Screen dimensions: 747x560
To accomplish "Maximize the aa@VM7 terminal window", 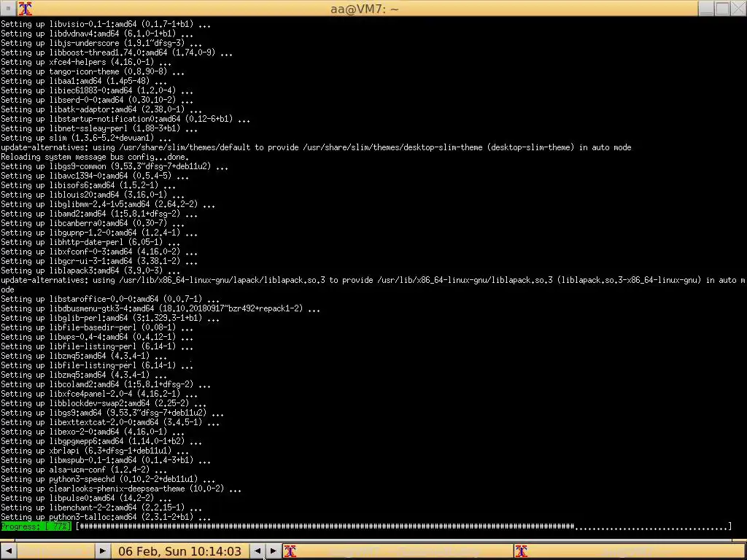I will coord(722,9).
